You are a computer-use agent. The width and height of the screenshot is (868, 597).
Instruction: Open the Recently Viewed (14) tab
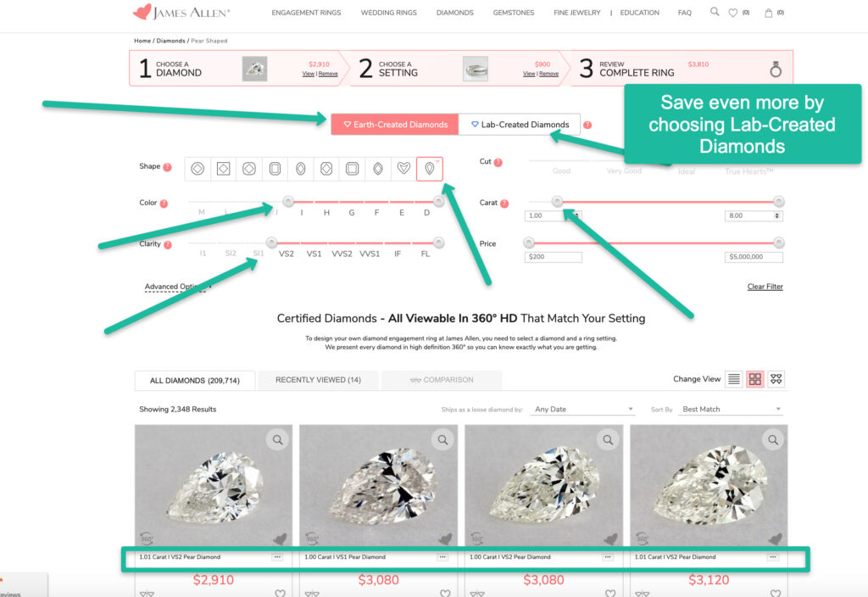318,380
